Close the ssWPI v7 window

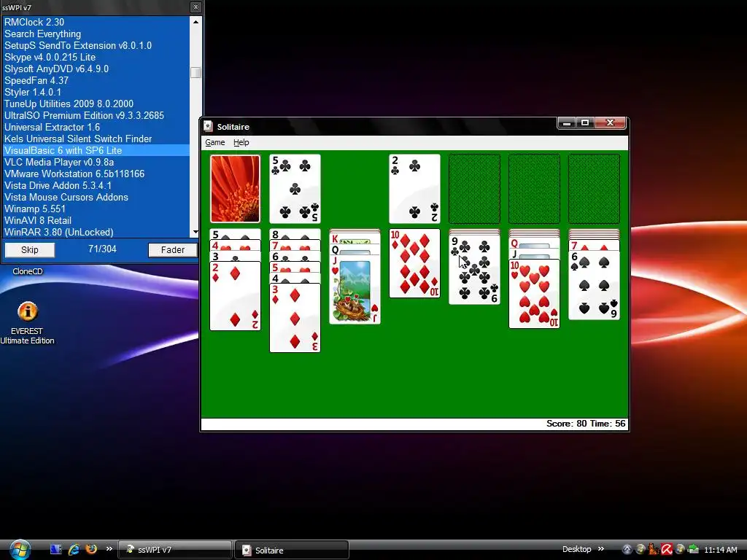[196, 7]
